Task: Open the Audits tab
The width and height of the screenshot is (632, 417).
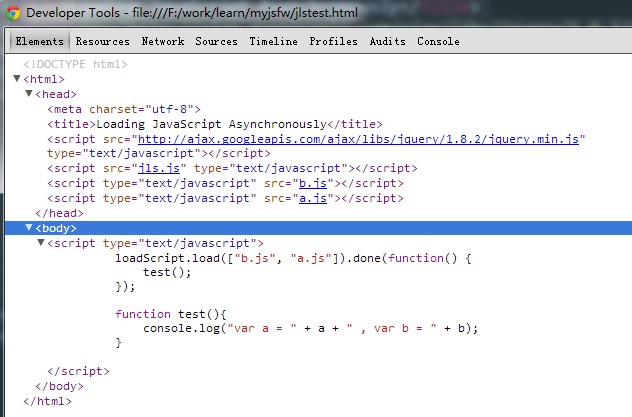Action: 387,41
